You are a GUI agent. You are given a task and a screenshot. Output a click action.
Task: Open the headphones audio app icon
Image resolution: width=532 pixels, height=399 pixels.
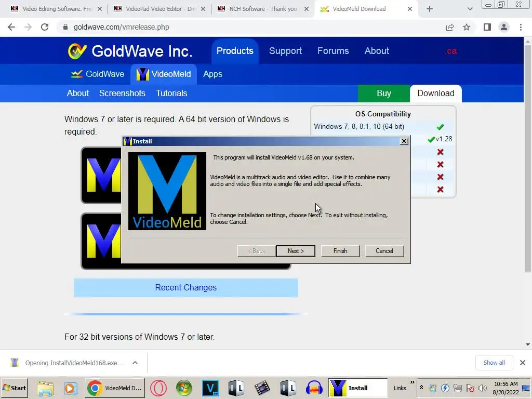point(314,388)
